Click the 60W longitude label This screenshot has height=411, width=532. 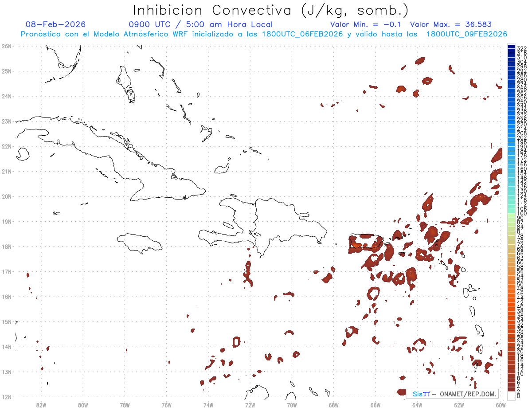(501, 405)
